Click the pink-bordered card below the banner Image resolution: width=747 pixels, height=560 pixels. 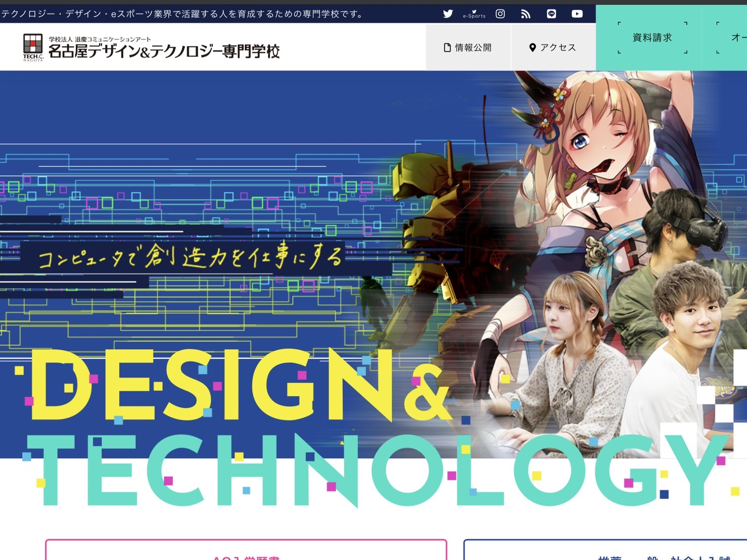click(246, 550)
